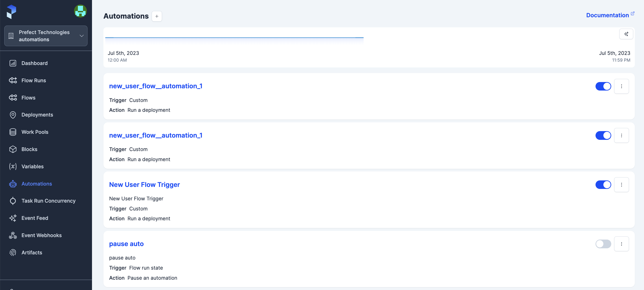The width and height of the screenshot is (644, 290).
Task: Click the blue event timeline line
Action: (x=234, y=37)
